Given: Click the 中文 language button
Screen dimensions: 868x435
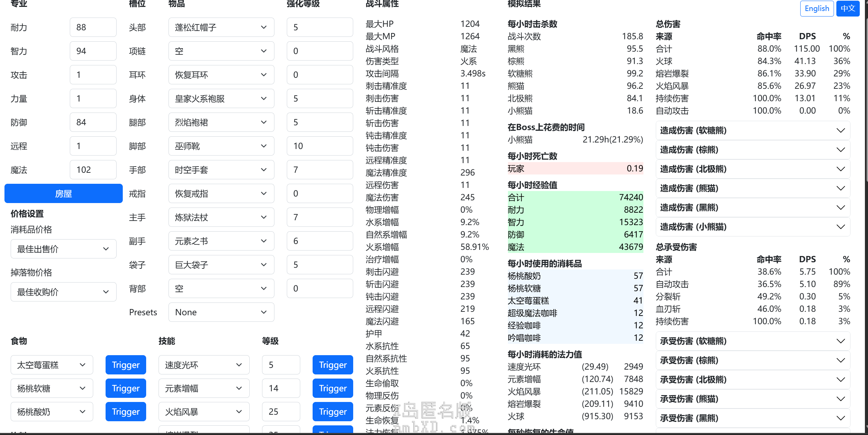Looking at the screenshot, I should pyautogui.click(x=848, y=8).
